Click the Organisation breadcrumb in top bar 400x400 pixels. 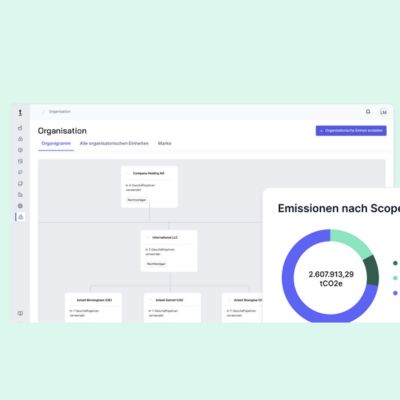[x=60, y=111]
